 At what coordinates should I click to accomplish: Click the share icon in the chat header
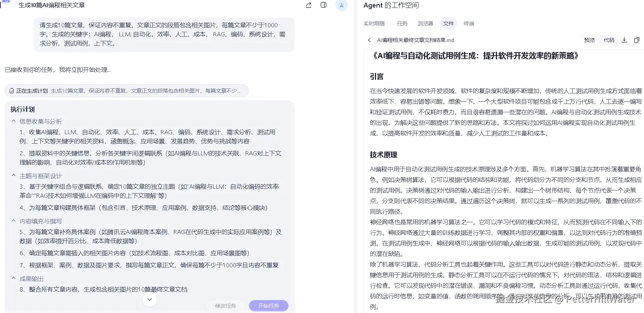tap(308, 5)
